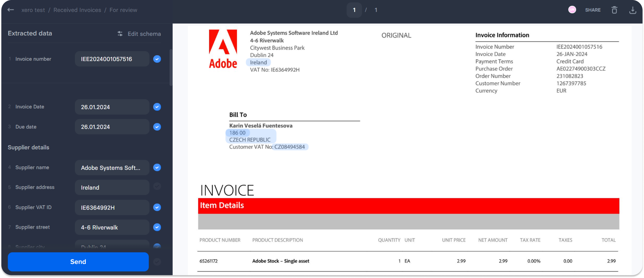Toggle Invoice Date confirmation check

coord(157,107)
